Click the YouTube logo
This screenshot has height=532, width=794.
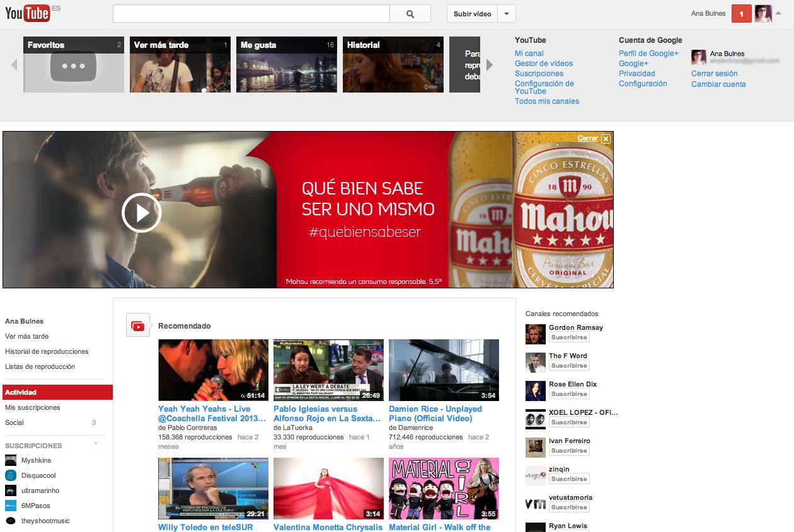(x=28, y=13)
